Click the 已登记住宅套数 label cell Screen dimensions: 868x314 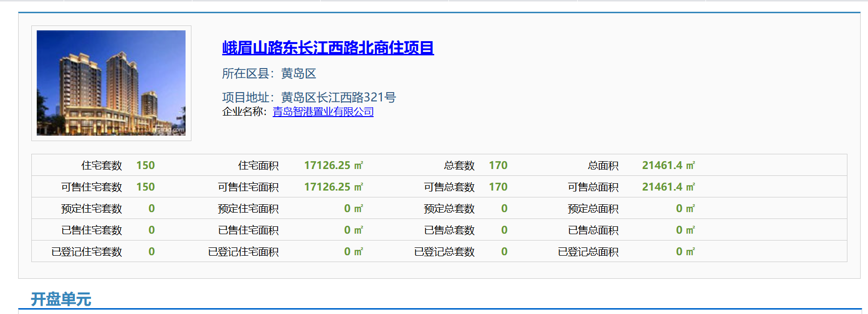(87, 252)
